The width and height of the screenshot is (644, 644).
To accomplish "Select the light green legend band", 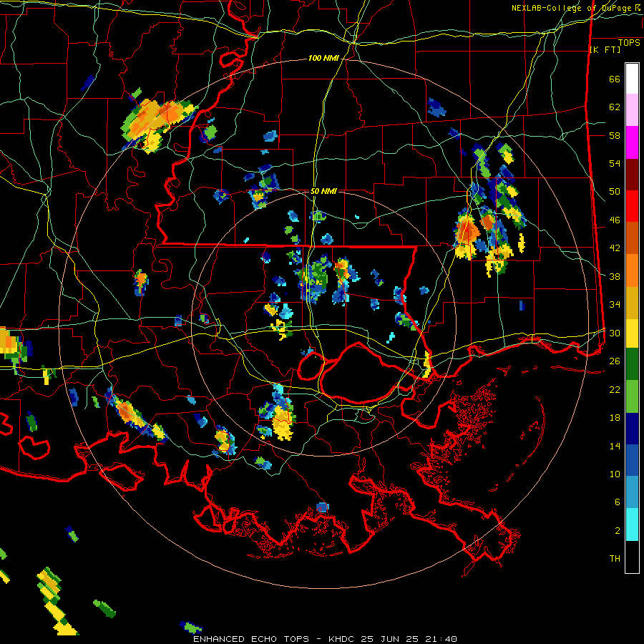I will click(632, 396).
